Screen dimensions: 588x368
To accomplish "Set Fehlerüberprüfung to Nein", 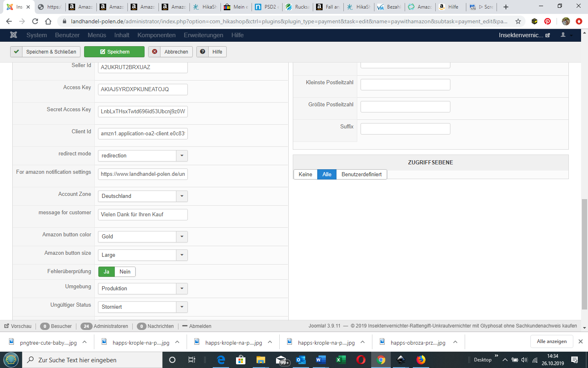I will 125,272.
